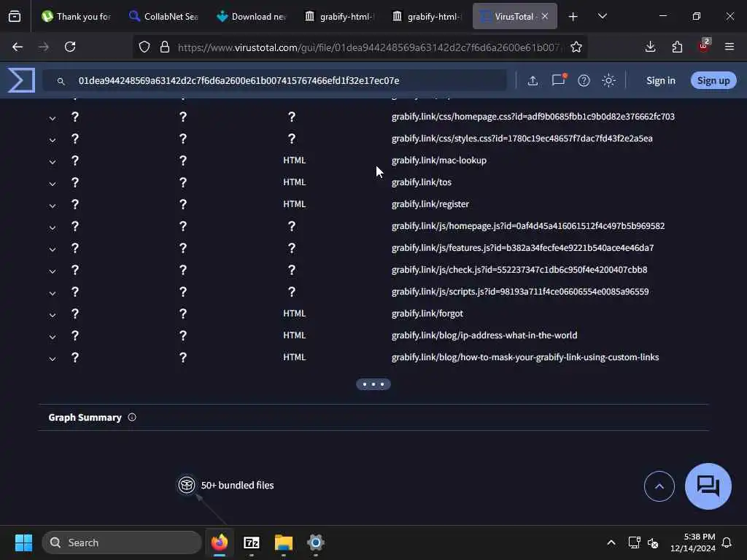Click the uBlock extension icon with badge

[704, 45]
